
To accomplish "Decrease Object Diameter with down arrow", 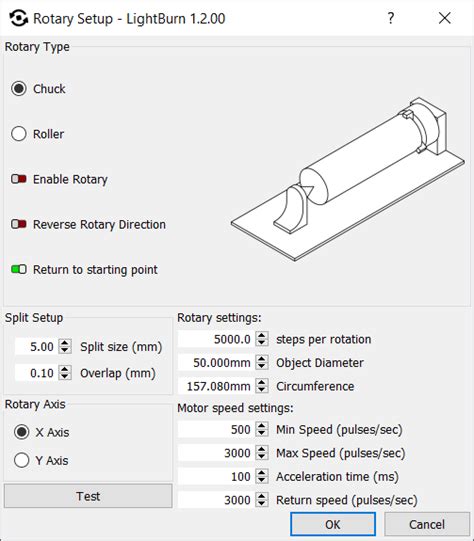I will tap(262, 366).
